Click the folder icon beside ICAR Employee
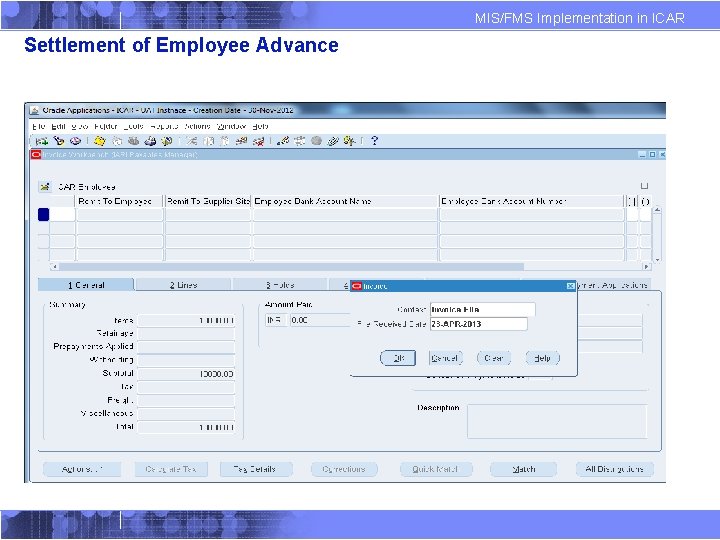This screenshot has width=720, height=540. (x=45, y=187)
